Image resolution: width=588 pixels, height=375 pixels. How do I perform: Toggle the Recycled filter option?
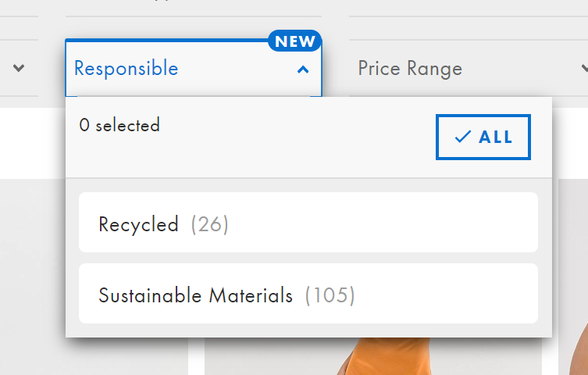[x=308, y=223]
